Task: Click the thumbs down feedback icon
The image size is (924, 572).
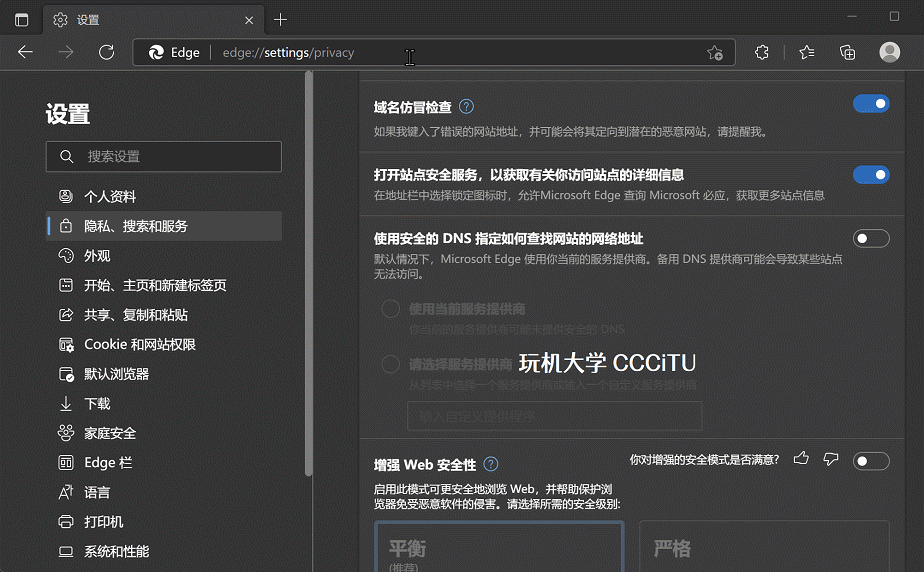Action: (x=830, y=459)
